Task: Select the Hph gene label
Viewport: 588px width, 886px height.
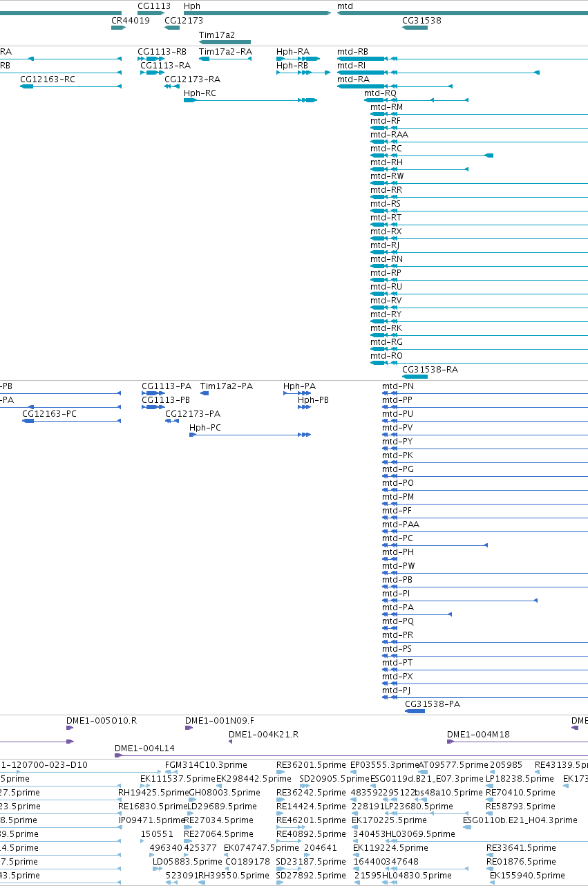Action: (x=192, y=6)
